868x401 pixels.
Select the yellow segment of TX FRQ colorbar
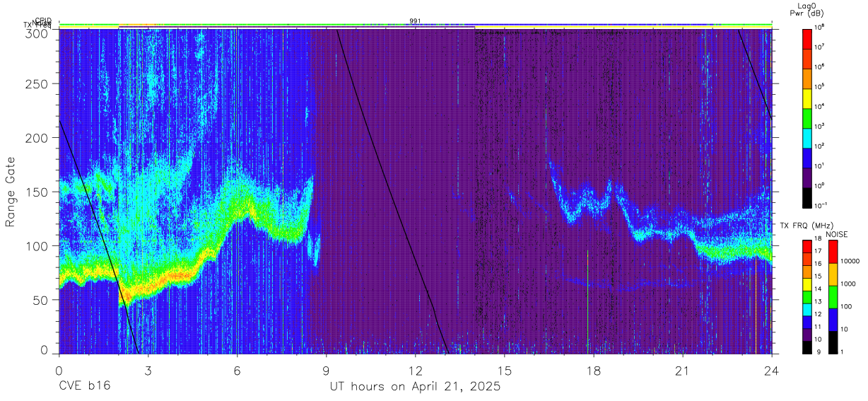pyautogui.click(x=808, y=284)
